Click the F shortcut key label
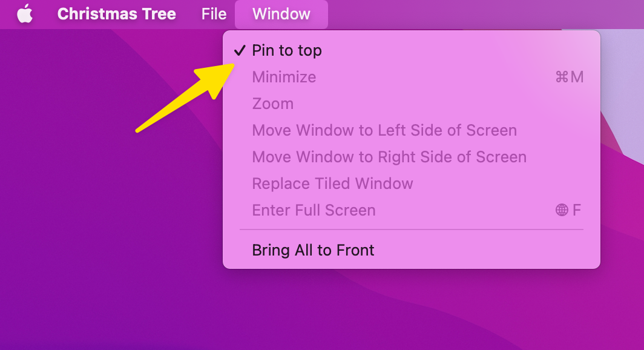This screenshot has height=350, width=644. [577, 210]
